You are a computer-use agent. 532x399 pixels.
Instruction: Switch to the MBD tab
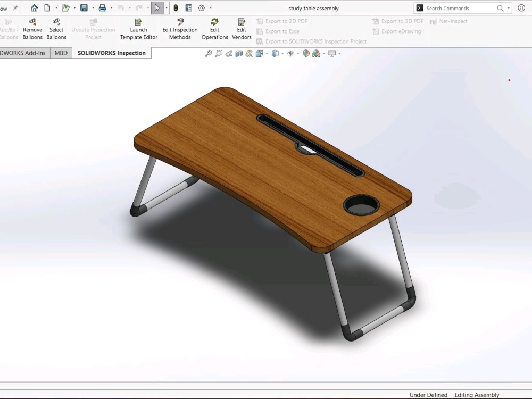pyautogui.click(x=61, y=53)
